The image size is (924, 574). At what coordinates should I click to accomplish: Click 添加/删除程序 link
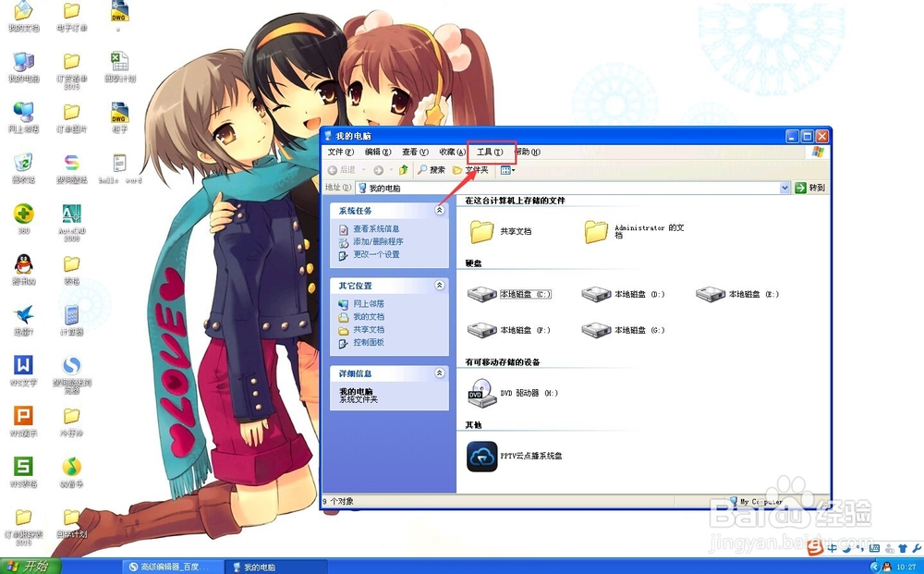pyautogui.click(x=378, y=241)
